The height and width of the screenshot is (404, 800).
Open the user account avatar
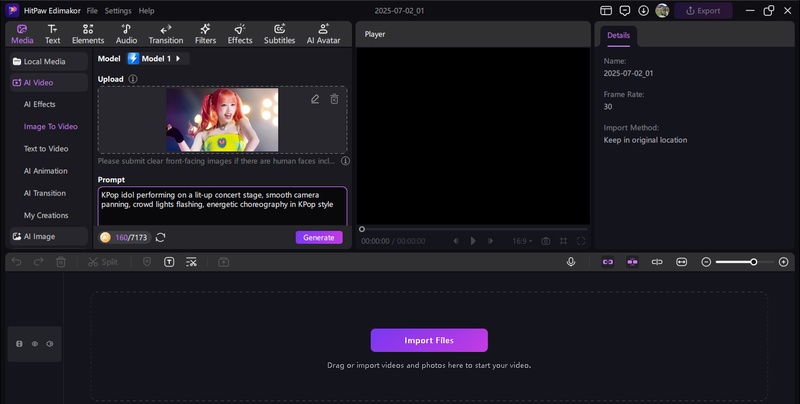[x=662, y=11]
